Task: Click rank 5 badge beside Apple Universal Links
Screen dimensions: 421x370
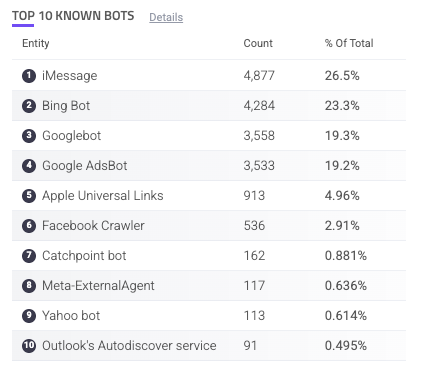Action: pyautogui.click(x=29, y=196)
